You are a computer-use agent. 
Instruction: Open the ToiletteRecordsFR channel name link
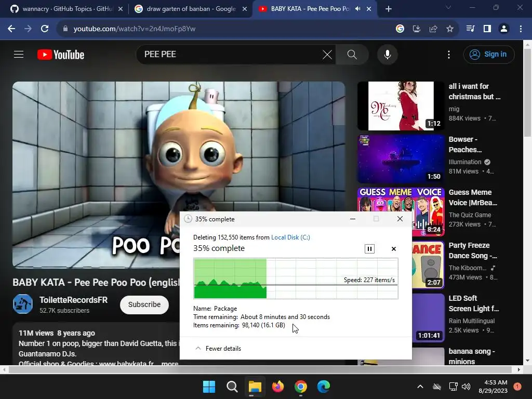[73, 300]
